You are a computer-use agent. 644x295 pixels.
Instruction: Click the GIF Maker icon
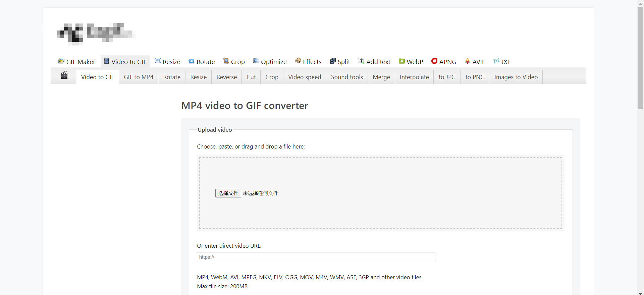tap(61, 61)
